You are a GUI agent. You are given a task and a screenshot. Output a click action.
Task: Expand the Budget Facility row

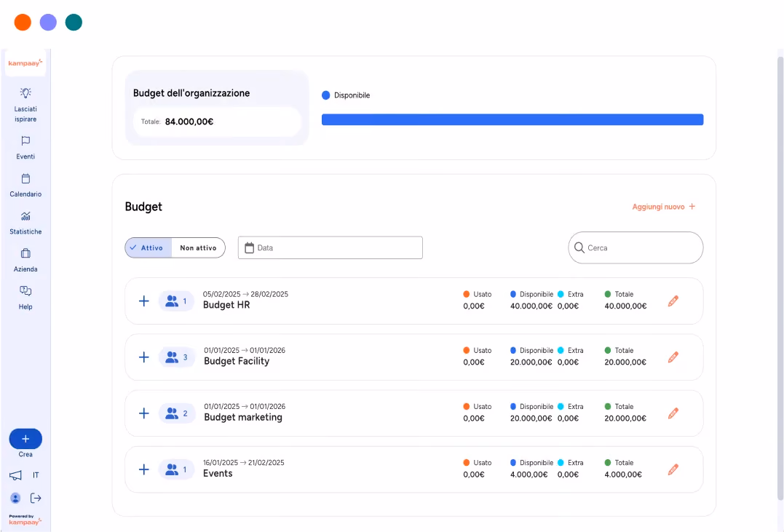(x=144, y=357)
